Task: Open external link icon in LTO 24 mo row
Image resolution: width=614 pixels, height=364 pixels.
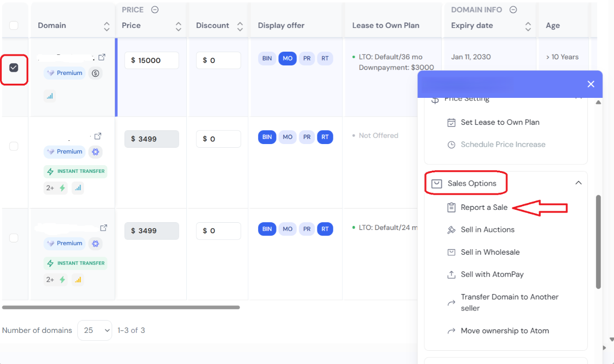Action: [104, 228]
